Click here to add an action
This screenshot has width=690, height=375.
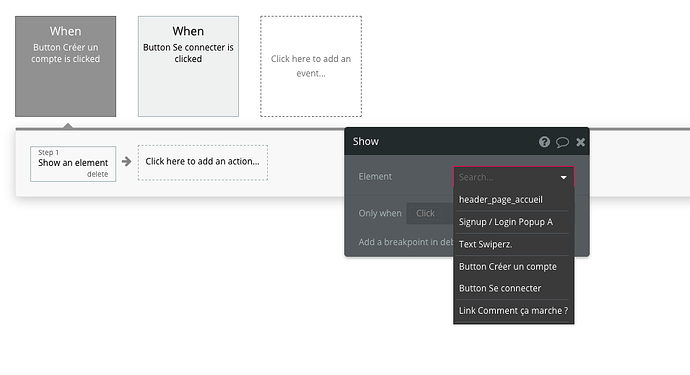[x=203, y=162]
